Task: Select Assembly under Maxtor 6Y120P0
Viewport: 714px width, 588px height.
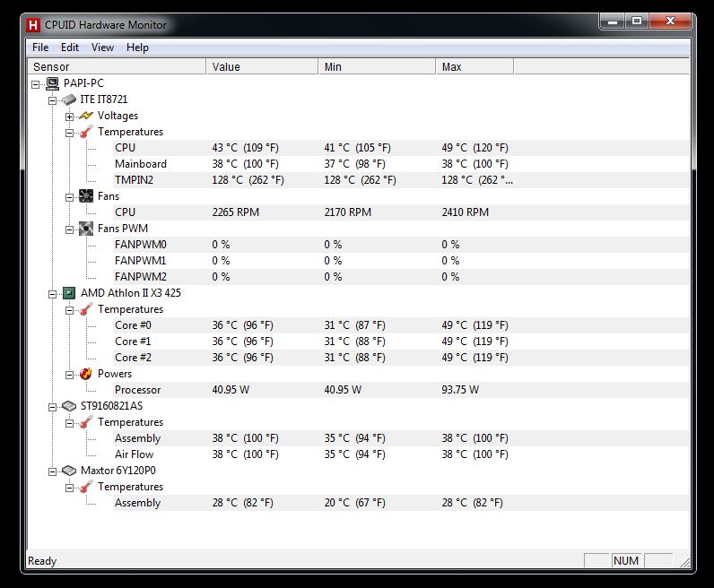Action: 401,503
